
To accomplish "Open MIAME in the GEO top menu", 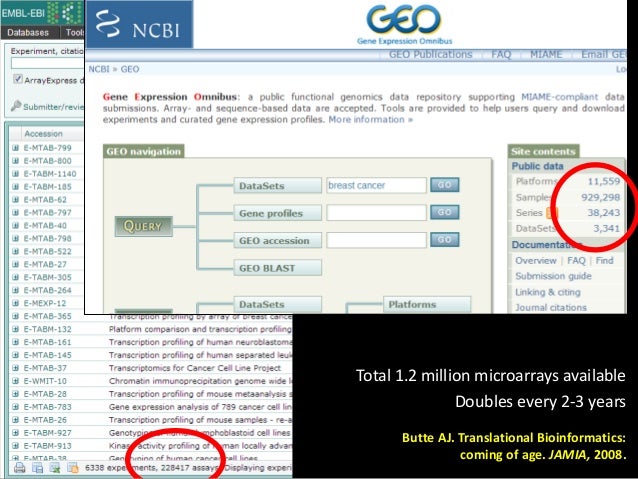I will [x=546, y=55].
